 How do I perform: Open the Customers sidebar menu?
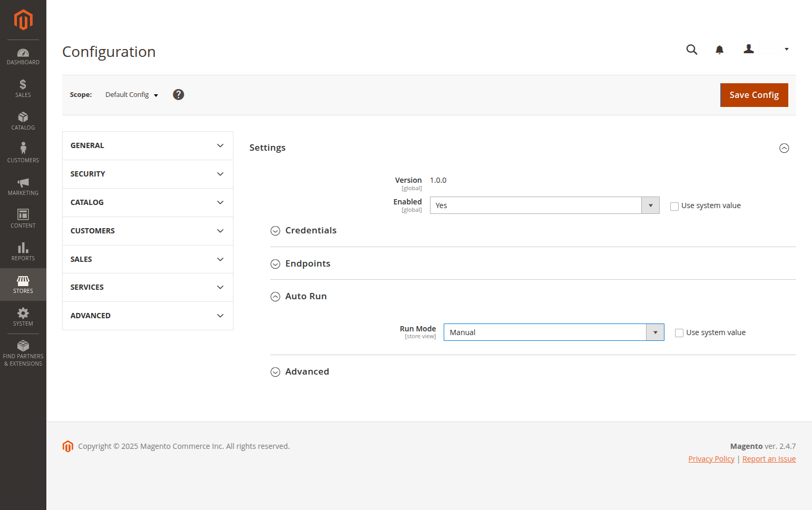pos(23,153)
